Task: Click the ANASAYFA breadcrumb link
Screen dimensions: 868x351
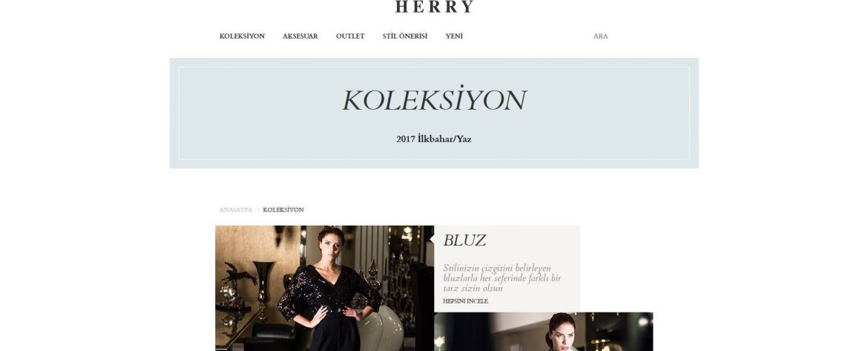Action: pos(236,210)
